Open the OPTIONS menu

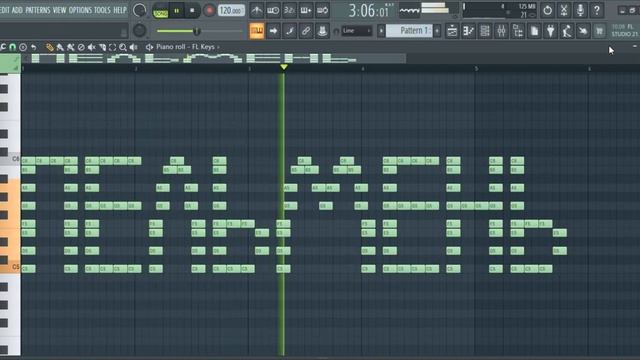coord(80,10)
